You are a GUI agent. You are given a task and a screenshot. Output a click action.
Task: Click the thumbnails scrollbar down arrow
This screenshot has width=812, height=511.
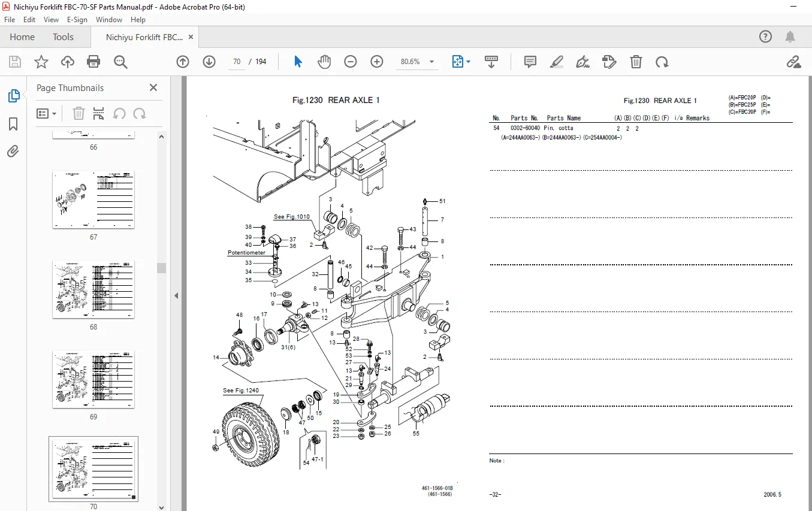[x=161, y=506]
